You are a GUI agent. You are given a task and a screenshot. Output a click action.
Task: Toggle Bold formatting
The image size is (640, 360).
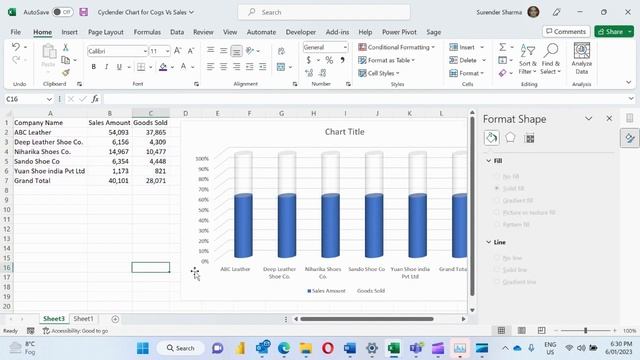(93, 67)
